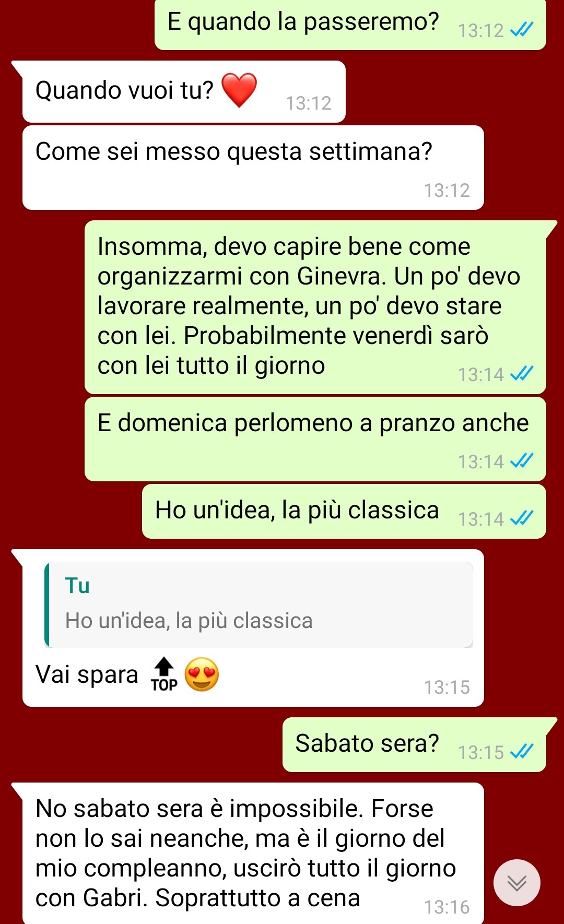Screen dimensions: 564x924
Task: Click read ticks on 'Insomma' long message
Action: [522, 373]
